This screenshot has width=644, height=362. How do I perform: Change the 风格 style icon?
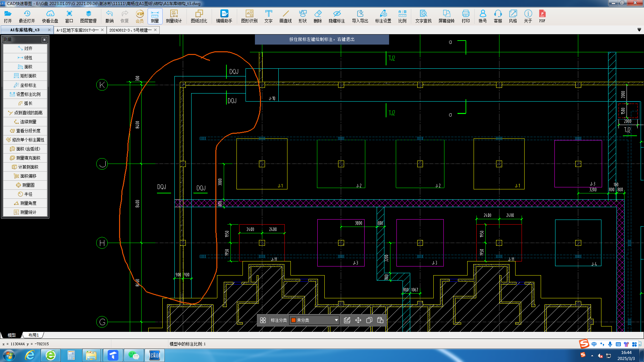click(x=513, y=16)
